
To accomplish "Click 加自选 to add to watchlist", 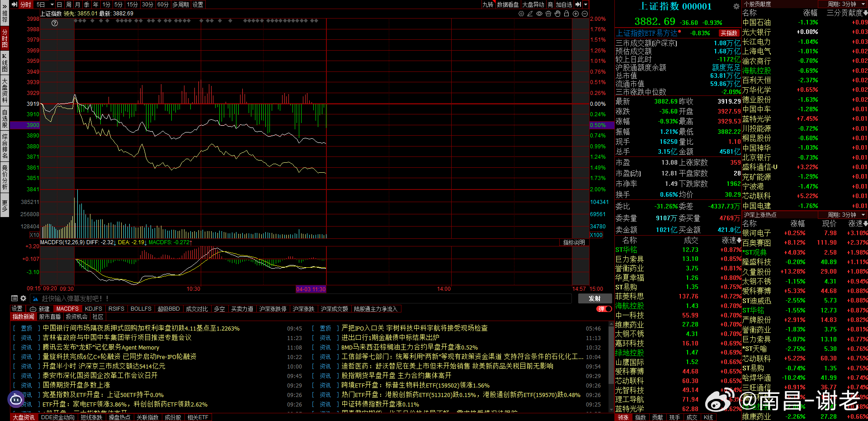I will click(x=564, y=5).
